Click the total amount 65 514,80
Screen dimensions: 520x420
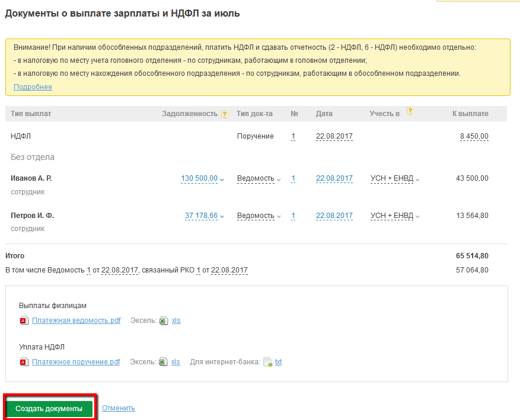pyautogui.click(x=472, y=256)
